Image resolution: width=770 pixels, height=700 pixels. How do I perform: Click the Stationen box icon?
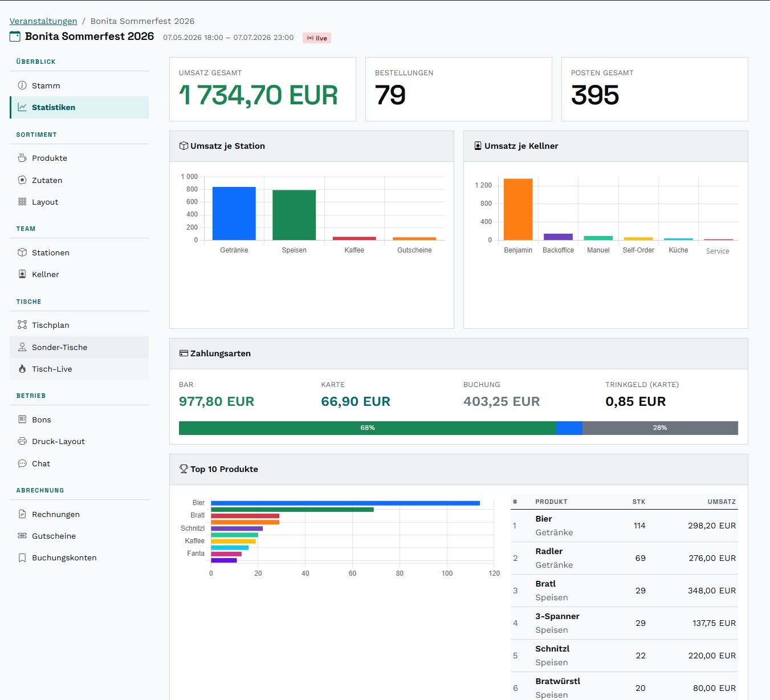tap(22, 253)
